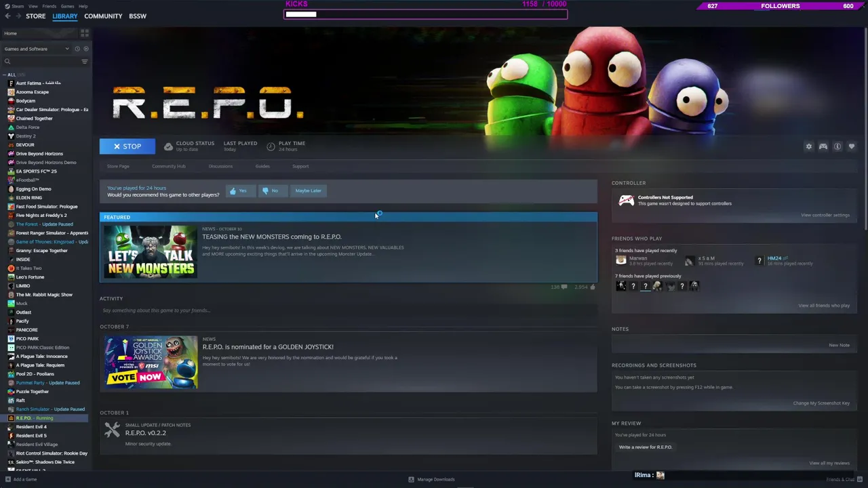Open the View menu
868x488 pixels.
(x=33, y=6)
